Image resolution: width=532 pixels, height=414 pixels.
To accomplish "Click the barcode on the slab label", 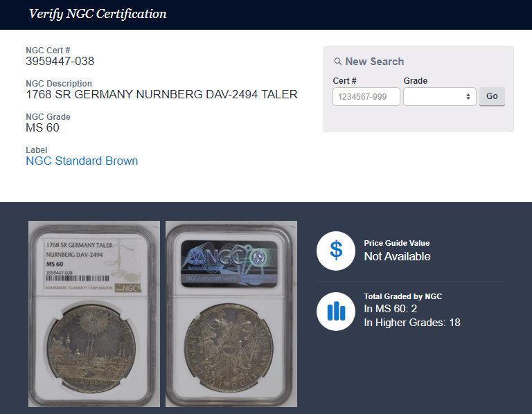I will click(78, 278).
